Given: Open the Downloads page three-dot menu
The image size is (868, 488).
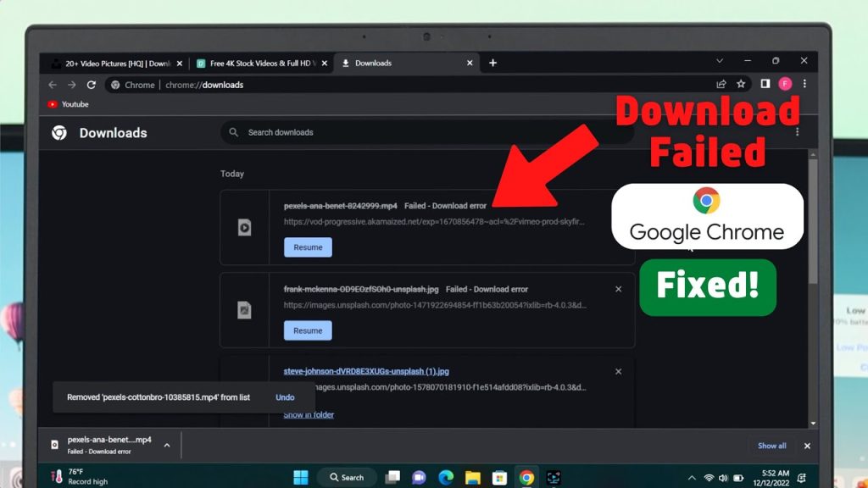Looking at the screenshot, I should [797, 132].
